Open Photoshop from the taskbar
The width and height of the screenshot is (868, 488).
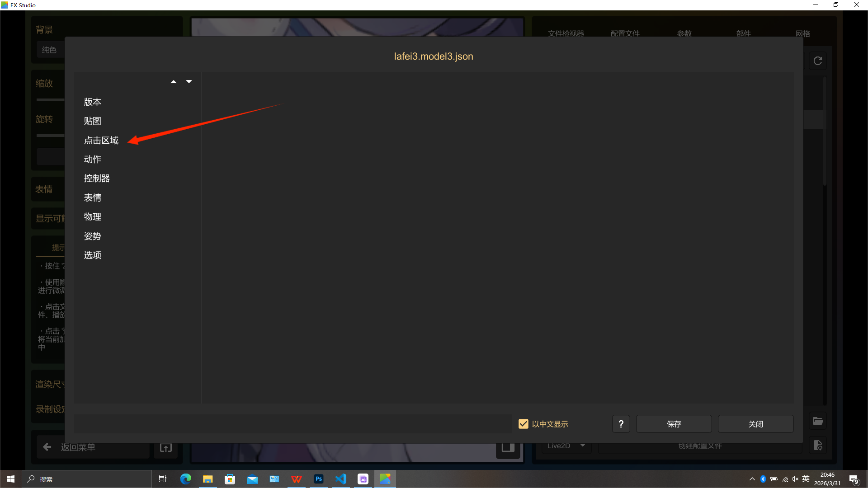[x=319, y=479]
